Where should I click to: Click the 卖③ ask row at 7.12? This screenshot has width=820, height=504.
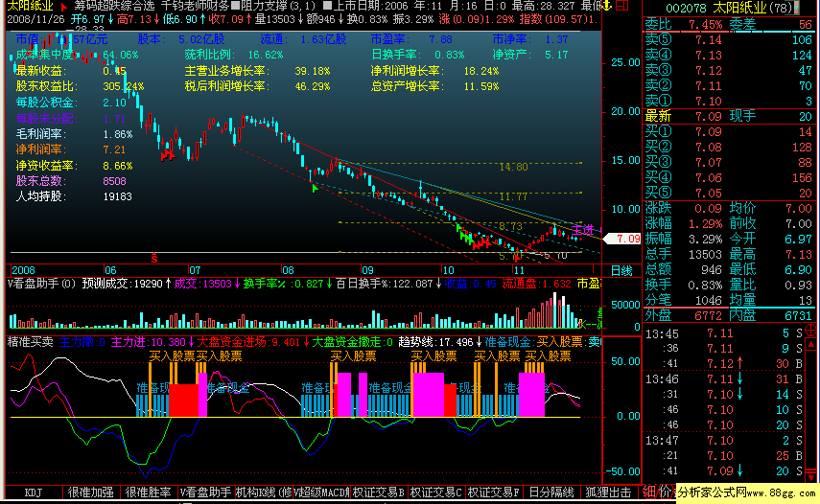pos(728,71)
